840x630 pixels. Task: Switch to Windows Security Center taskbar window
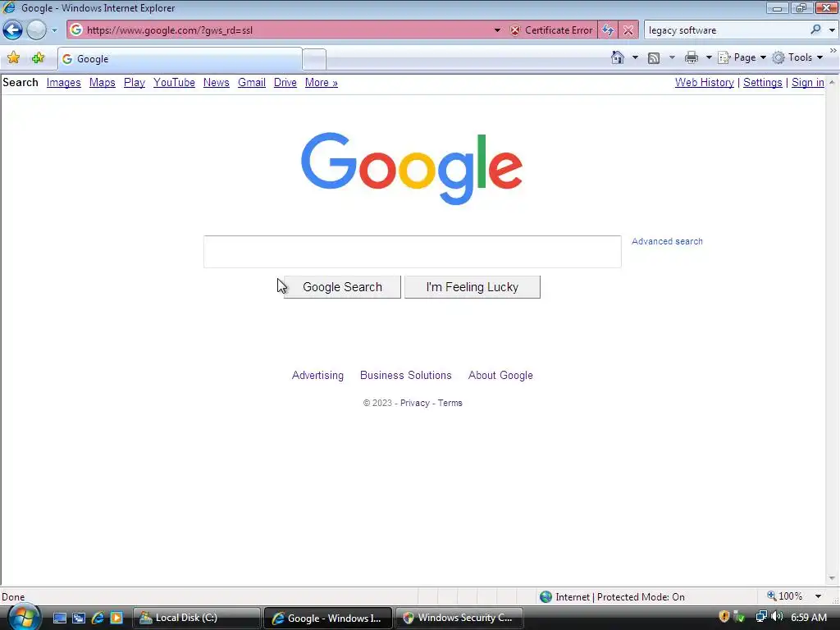(459, 619)
